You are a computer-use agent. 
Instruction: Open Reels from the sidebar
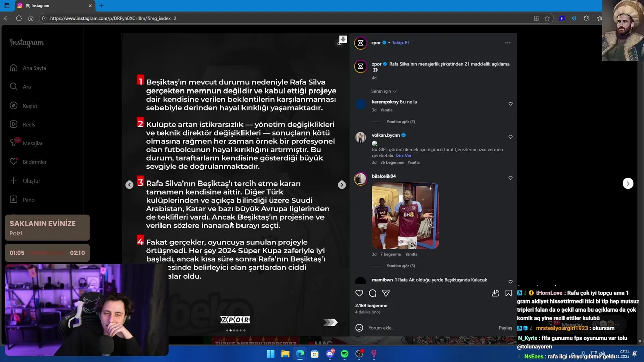point(22,125)
